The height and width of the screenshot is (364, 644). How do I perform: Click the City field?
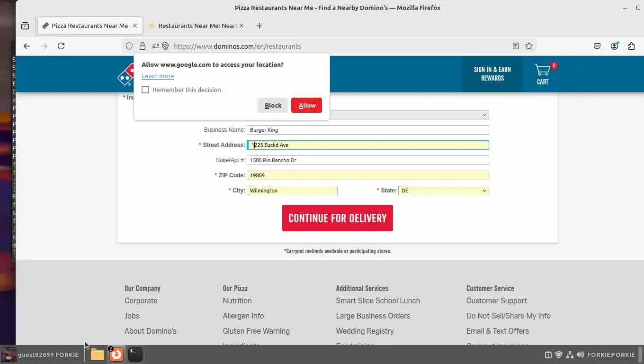pos(292,191)
